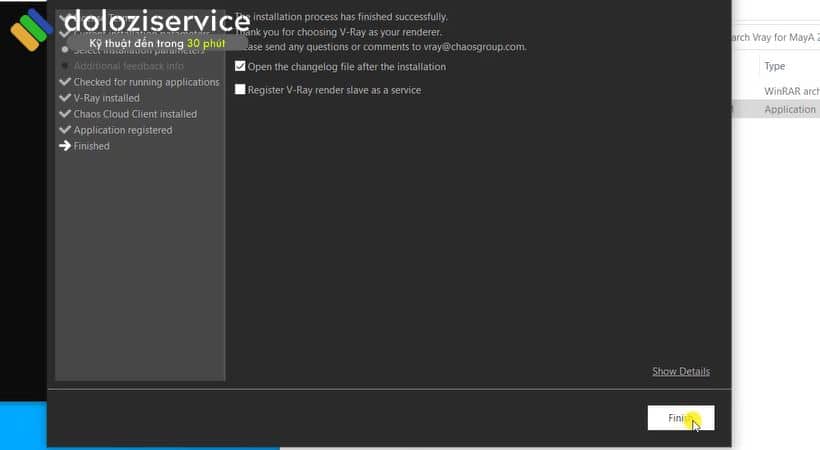Uncheck Open the changelog file checkbox

click(240, 67)
